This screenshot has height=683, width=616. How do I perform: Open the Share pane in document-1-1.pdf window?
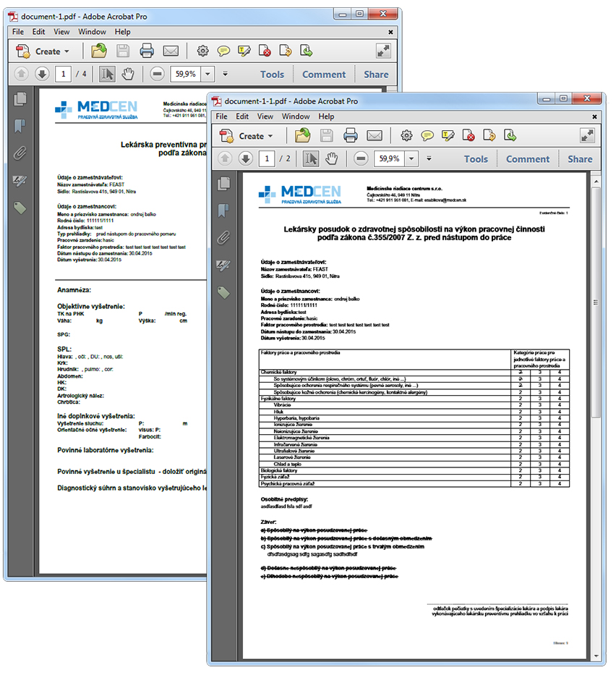580,159
